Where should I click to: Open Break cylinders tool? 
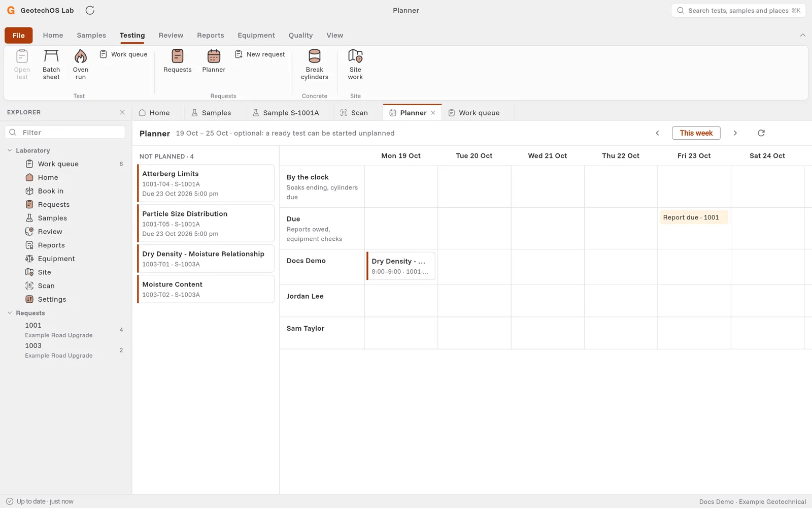coord(315,65)
